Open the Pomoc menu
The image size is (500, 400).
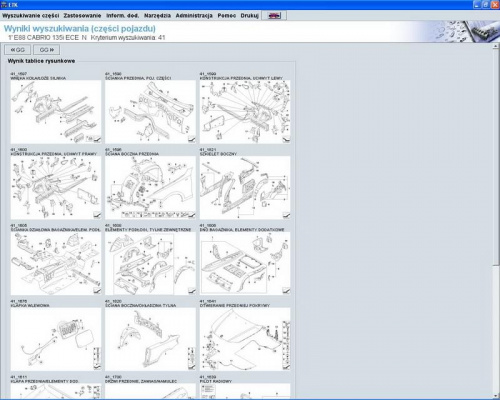227,16
